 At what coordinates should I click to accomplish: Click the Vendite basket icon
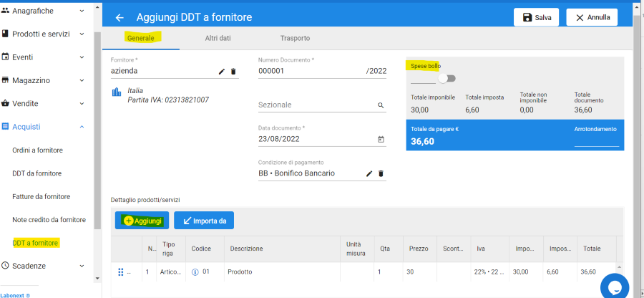[x=5, y=103]
